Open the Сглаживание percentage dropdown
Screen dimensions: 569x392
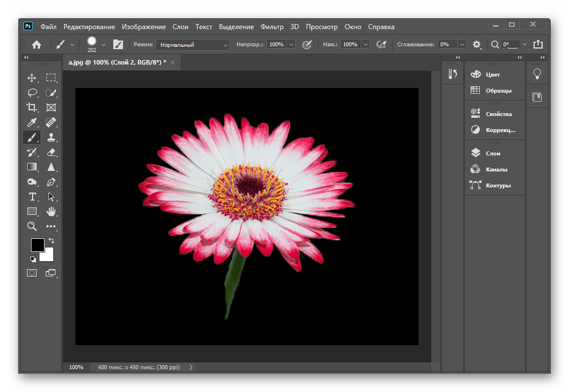(461, 45)
